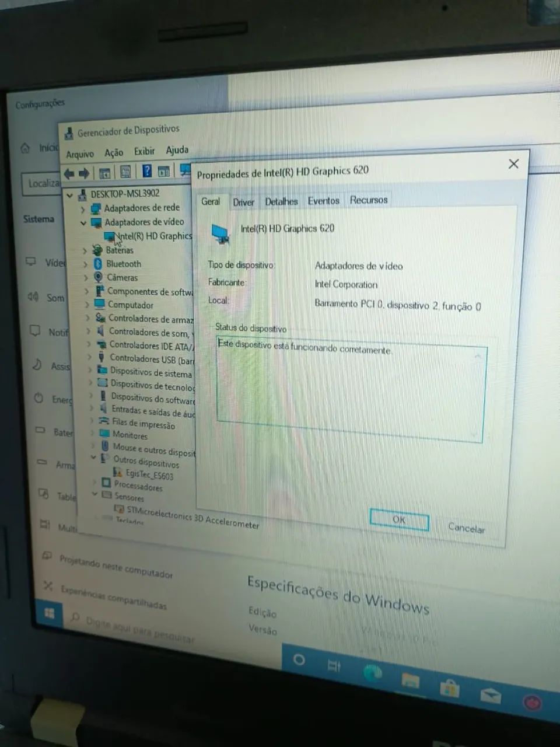Click the blue question mark Help icon
The height and width of the screenshot is (747, 560).
(x=146, y=171)
